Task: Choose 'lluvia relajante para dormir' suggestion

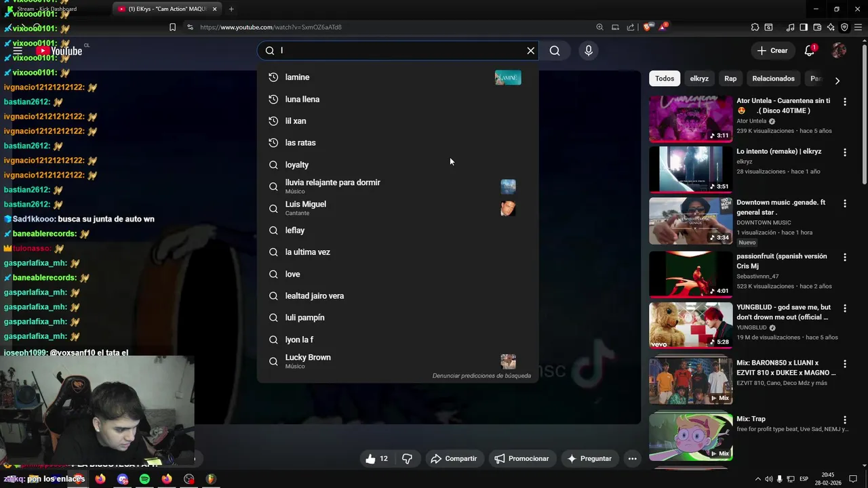Action: tap(397, 186)
